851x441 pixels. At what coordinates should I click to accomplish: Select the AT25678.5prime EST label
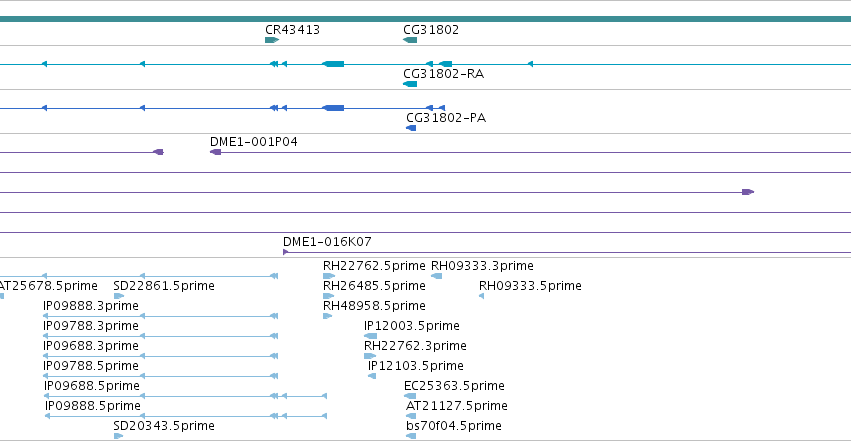49,286
